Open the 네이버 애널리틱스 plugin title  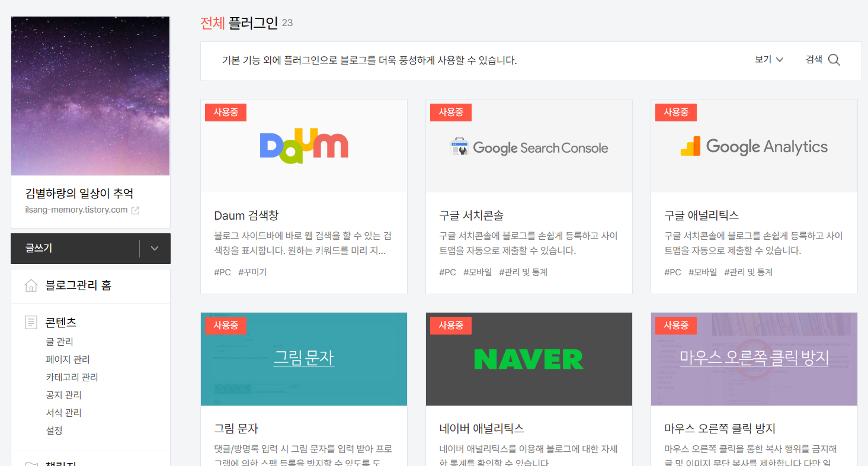(482, 429)
